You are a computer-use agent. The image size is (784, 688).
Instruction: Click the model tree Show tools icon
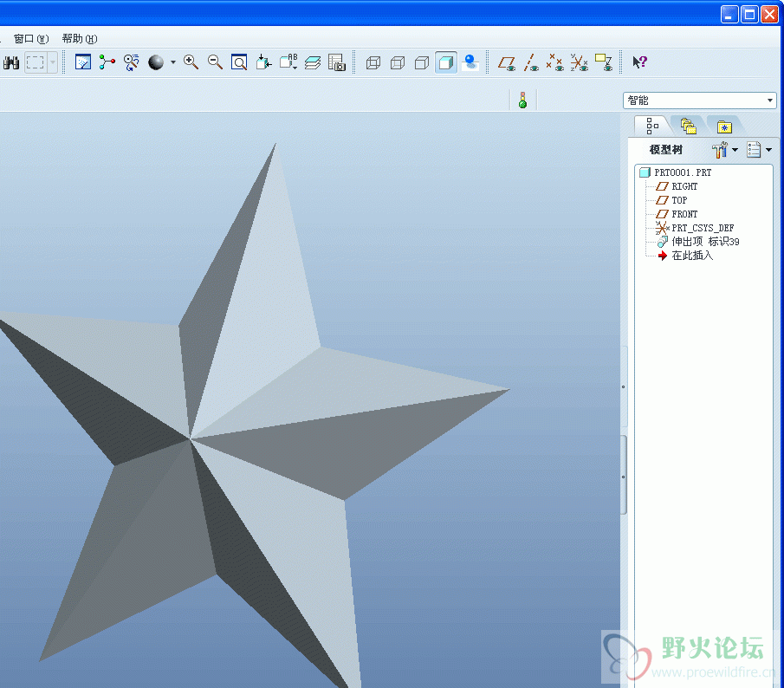coord(720,150)
